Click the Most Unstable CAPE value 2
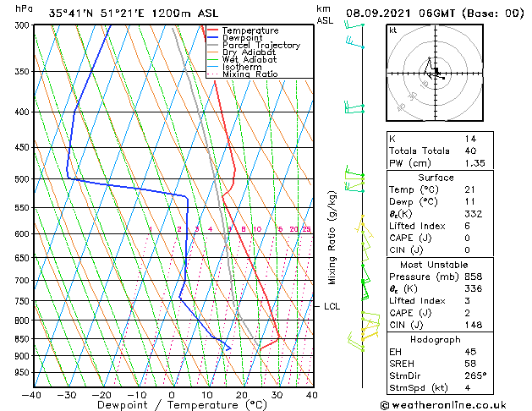 (467, 313)
